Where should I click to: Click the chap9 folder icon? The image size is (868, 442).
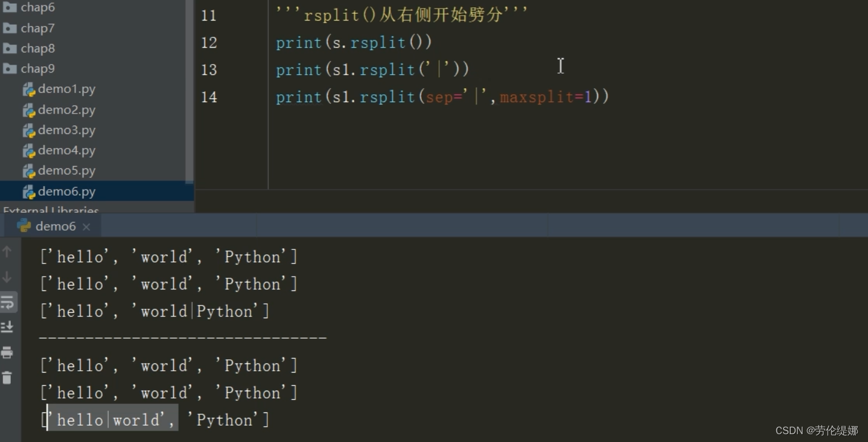pos(10,68)
